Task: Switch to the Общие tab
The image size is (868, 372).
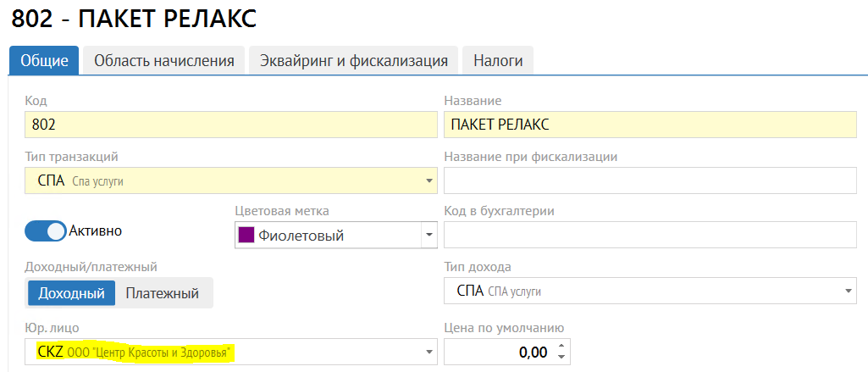Action: 43,61
